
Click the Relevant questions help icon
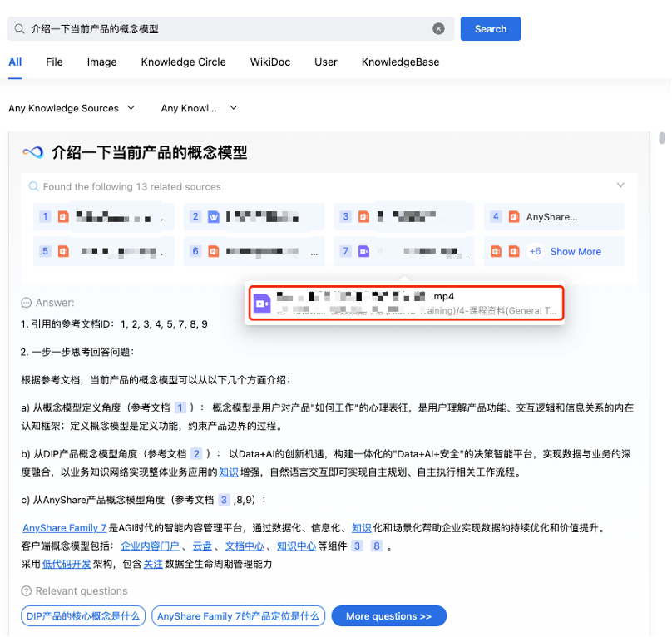(x=27, y=591)
